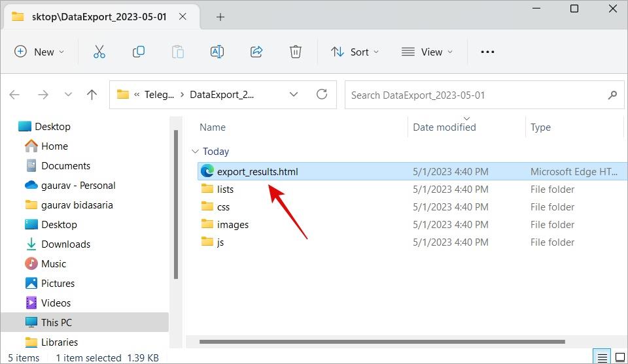Add a new tab with plus icon
This screenshot has height=364, width=628.
click(x=220, y=17)
